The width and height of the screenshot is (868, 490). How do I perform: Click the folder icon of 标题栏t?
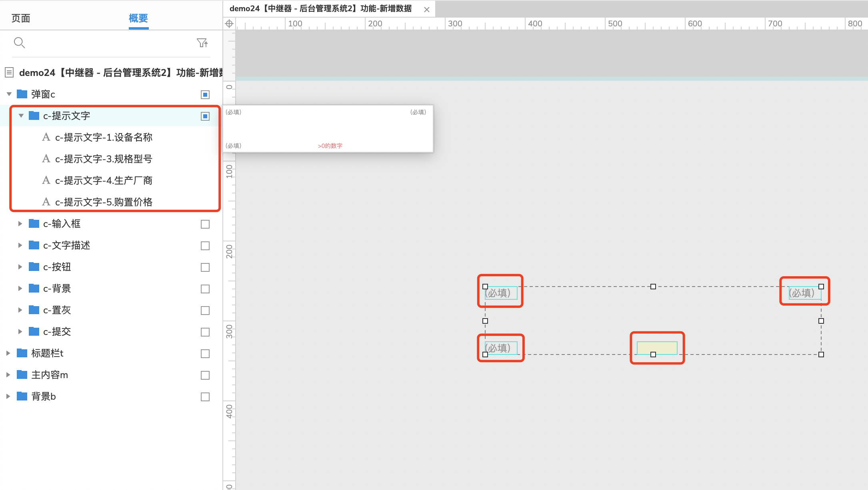pyautogui.click(x=22, y=353)
